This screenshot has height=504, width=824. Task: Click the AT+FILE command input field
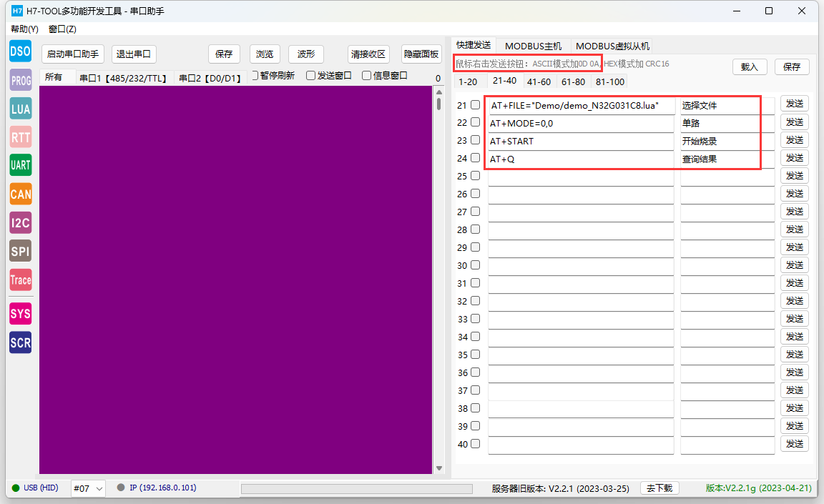point(581,106)
